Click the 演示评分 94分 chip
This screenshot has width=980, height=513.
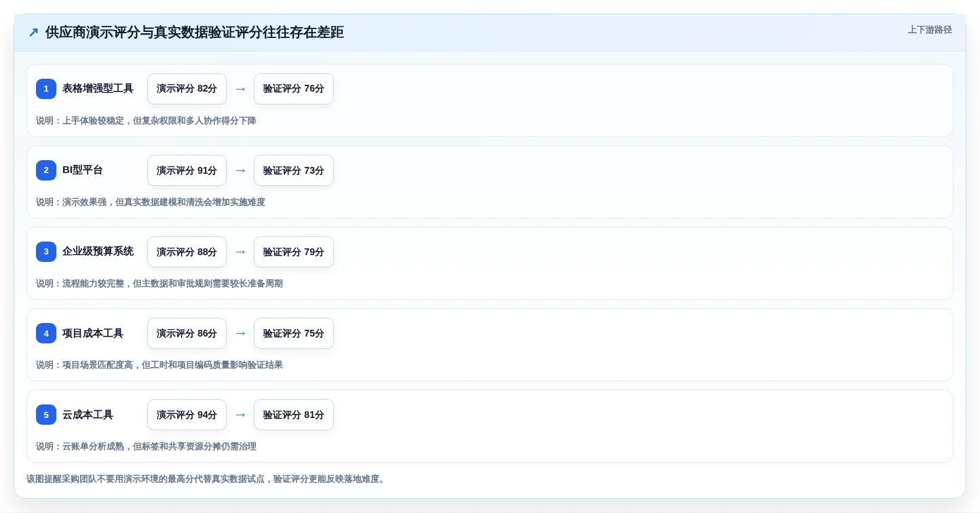pos(187,415)
